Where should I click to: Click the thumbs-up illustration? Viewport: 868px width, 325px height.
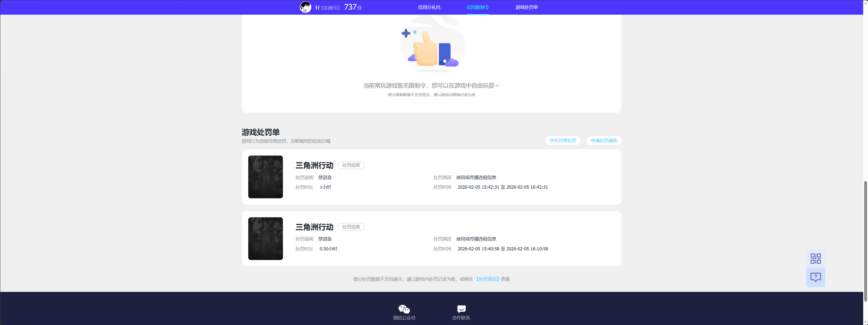click(x=432, y=44)
